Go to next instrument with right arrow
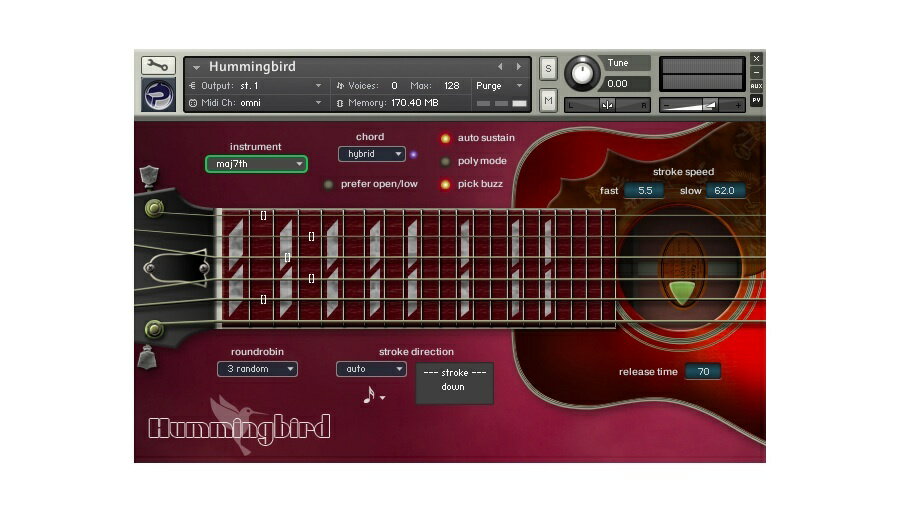 click(x=518, y=67)
